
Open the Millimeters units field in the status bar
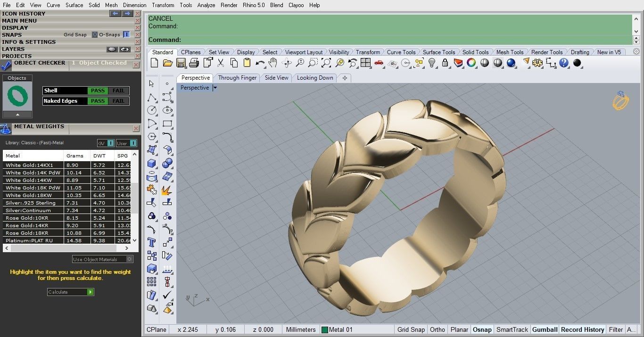pos(301,329)
